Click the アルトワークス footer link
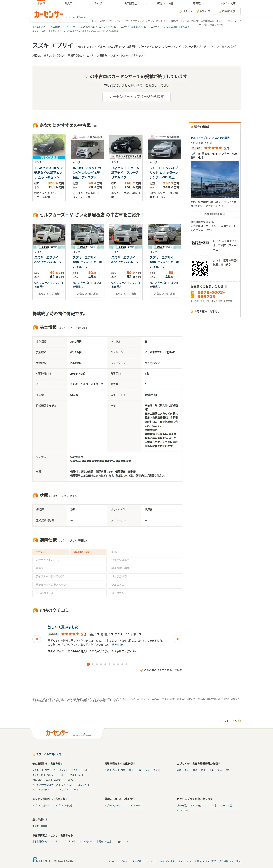Image resolution: width=273 pixels, height=868 pixels. coord(66,775)
